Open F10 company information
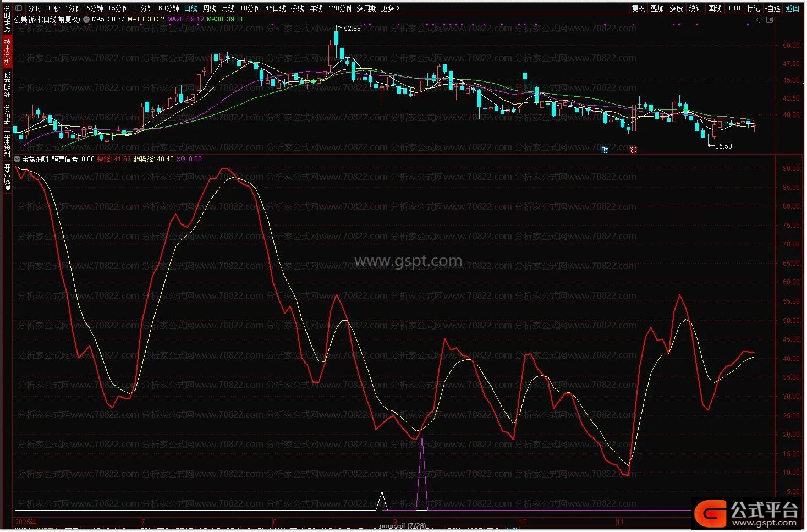The image size is (807, 532). tap(734, 8)
